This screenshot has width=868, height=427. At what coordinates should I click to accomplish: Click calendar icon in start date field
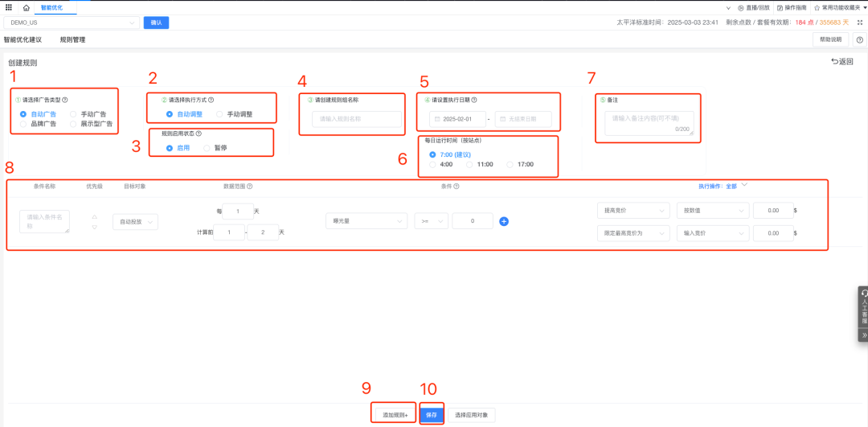click(x=437, y=119)
